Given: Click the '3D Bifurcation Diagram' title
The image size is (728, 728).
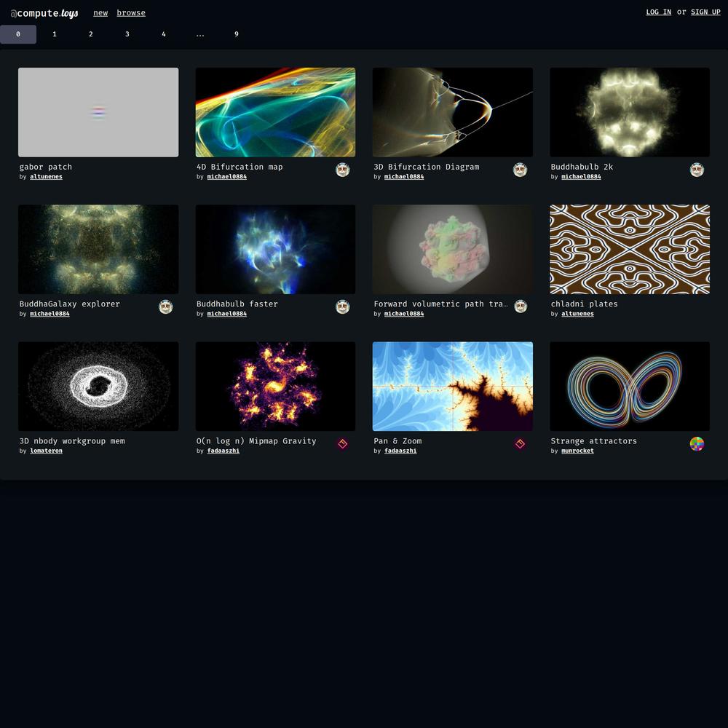Looking at the screenshot, I should pyautogui.click(x=426, y=167).
